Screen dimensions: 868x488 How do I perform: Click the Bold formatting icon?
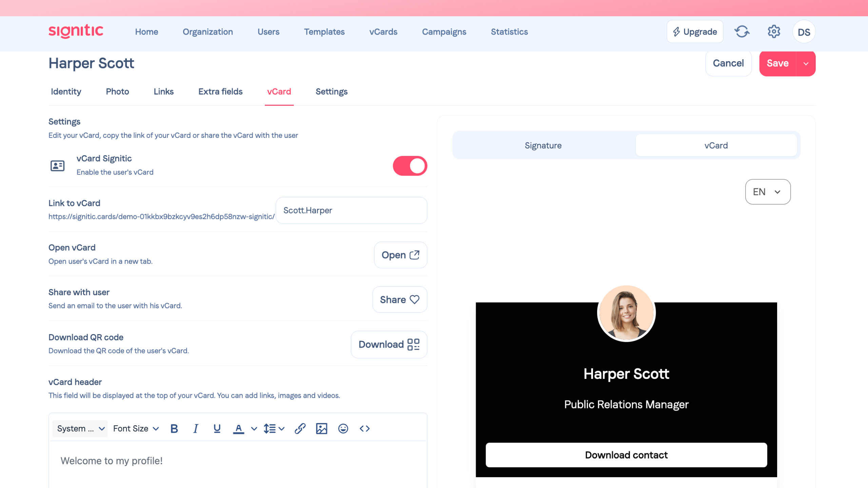(174, 429)
